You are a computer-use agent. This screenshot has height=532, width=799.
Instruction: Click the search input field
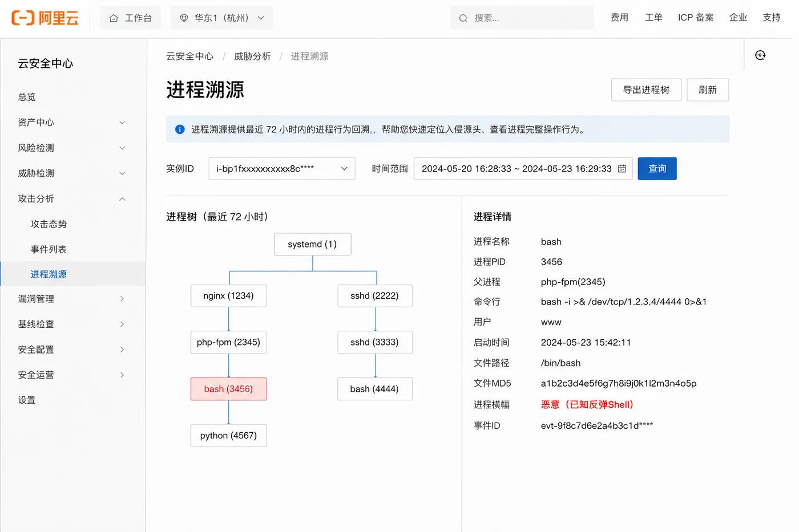point(522,18)
